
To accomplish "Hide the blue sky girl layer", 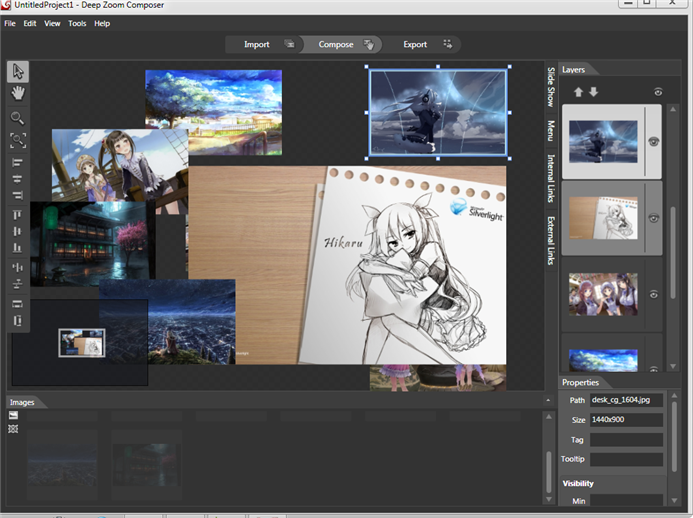I will pyautogui.click(x=654, y=141).
